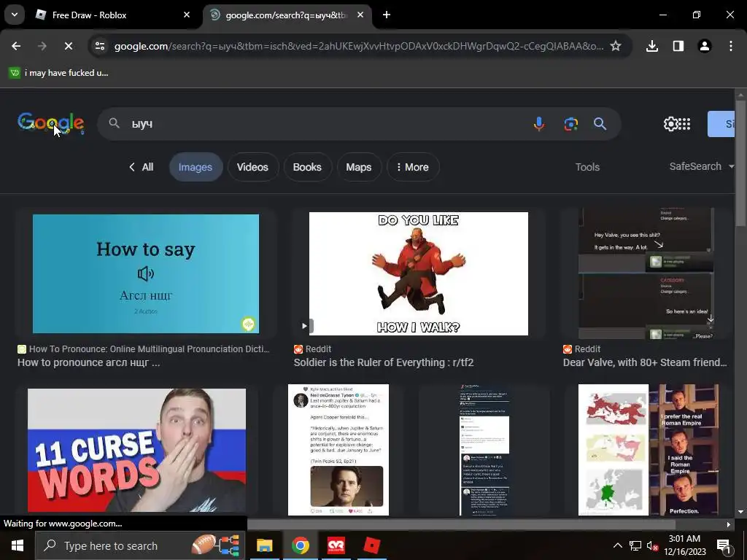
Task: Go forward with the forward arrow
Action: (42, 46)
